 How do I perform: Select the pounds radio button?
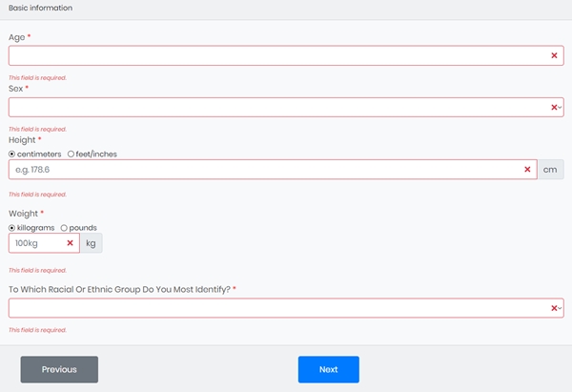(x=64, y=228)
